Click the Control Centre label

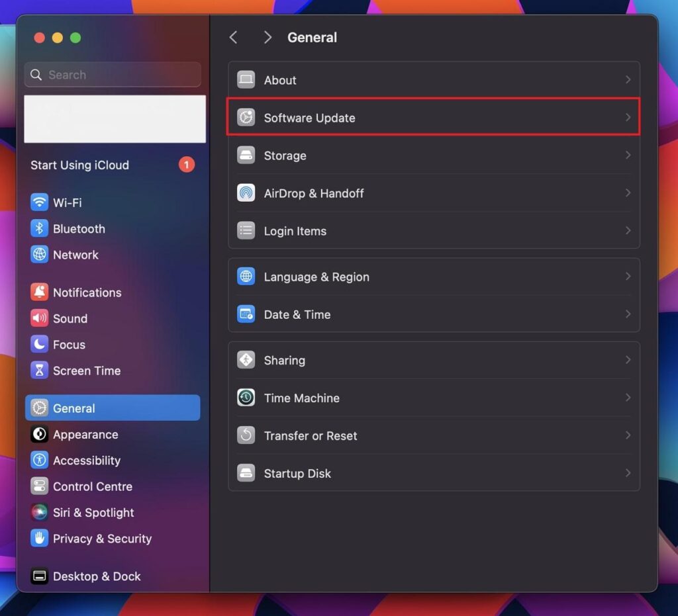(93, 486)
